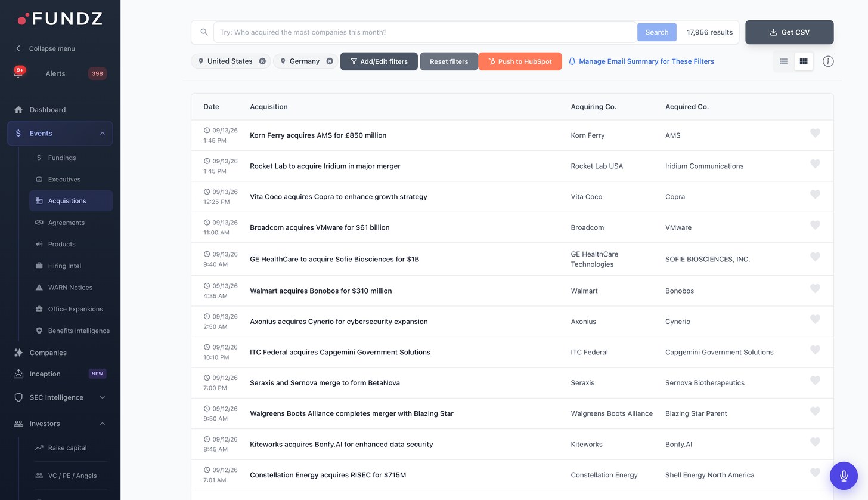Open Hiring Intel
This screenshot has width=868, height=500.
coord(64,266)
